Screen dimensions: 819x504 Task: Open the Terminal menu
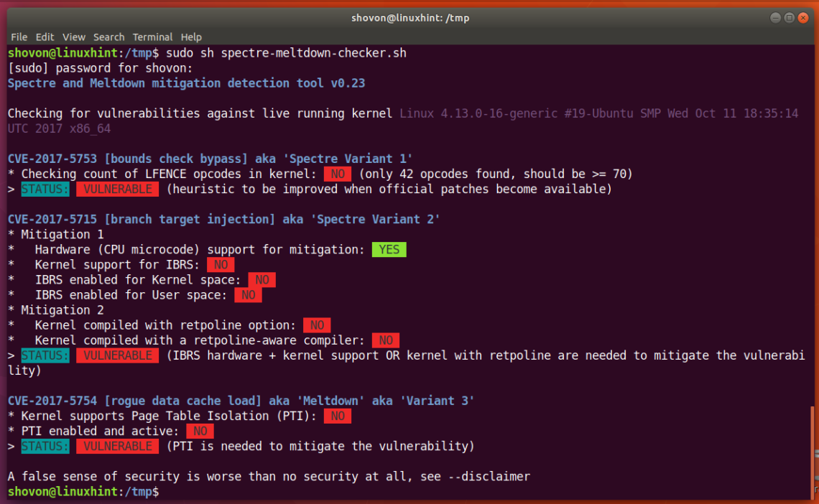(x=152, y=37)
